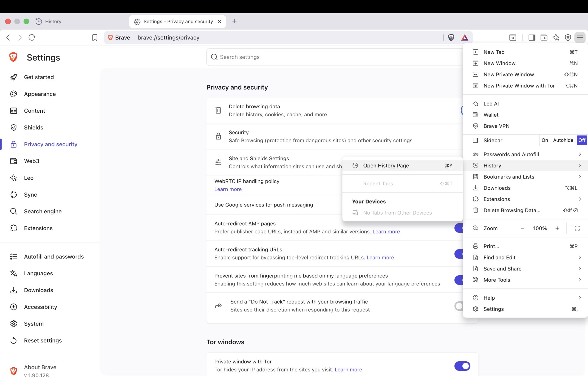The image size is (588, 382).
Task: Click the Brave VPN toolbar icon
Action: [x=568, y=37]
